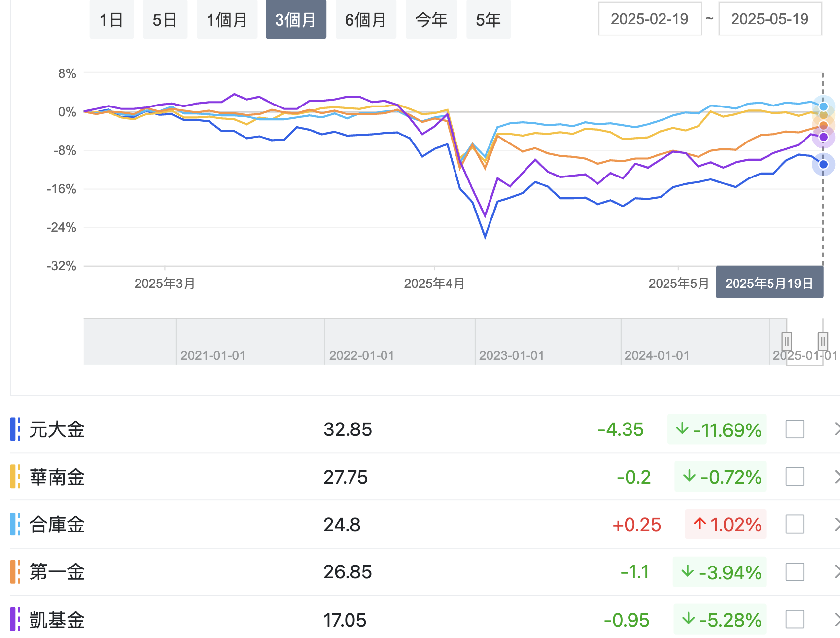This screenshot has width=840, height=638.
Task: Select the 5日 time range tab
Action: (x=165, y=20)
